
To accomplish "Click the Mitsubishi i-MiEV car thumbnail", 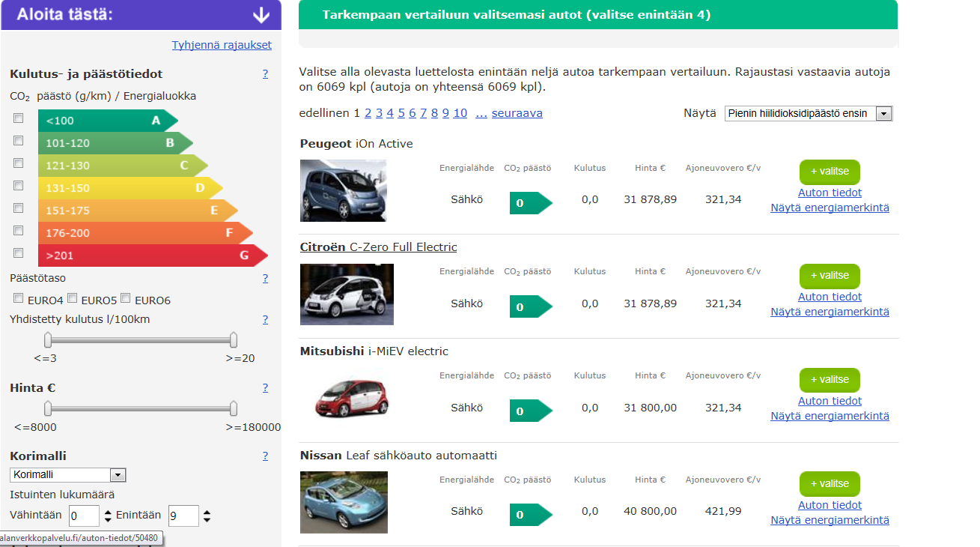I will (352, 399).
